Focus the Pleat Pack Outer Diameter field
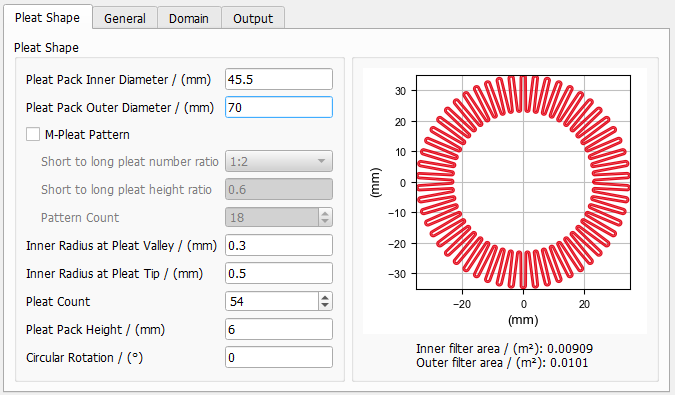Viewport: 675px width, 395px height. click(279, 107)
